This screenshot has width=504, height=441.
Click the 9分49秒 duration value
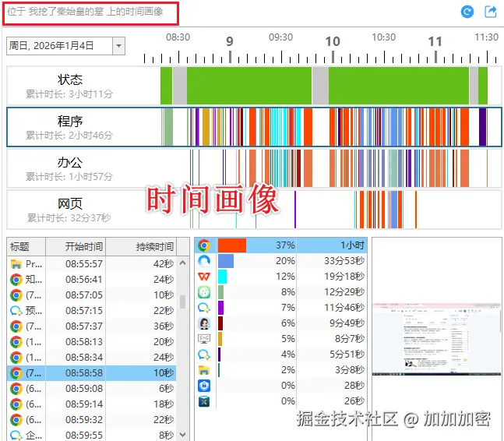[347, 323]
